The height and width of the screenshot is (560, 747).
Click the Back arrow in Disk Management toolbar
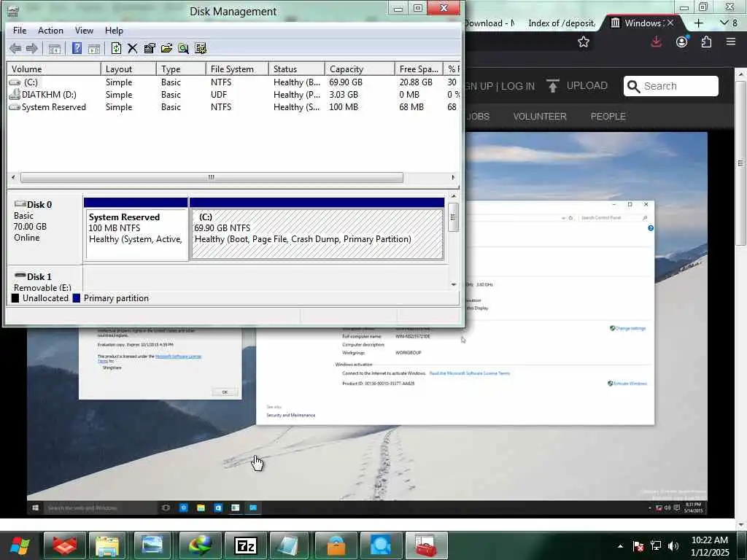(x=15, y=48)
